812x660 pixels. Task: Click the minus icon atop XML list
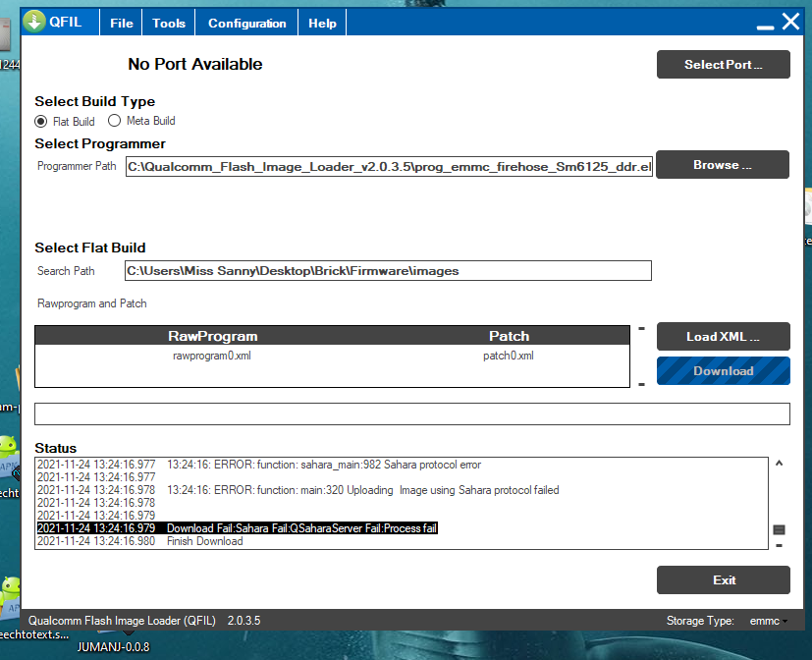(641, 328)
